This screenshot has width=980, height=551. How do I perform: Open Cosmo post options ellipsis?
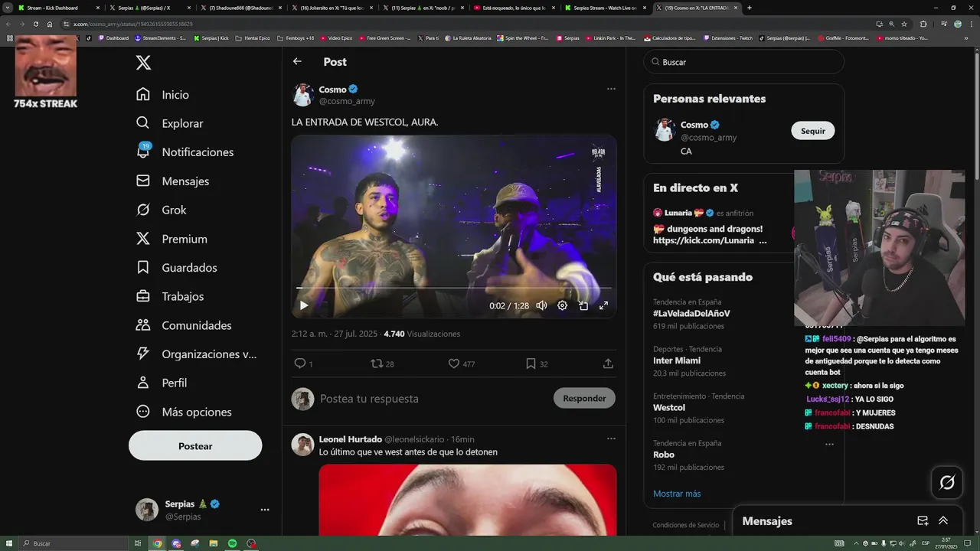(x=611, y=89)
